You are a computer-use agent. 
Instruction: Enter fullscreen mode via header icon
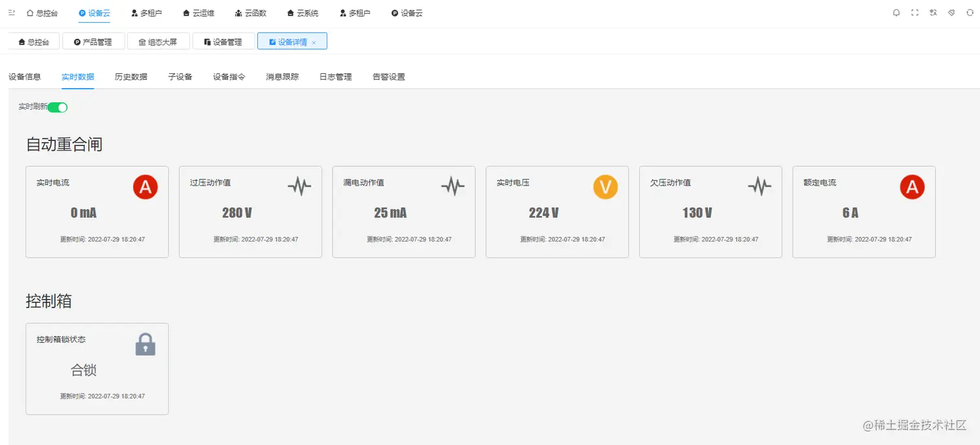tap(915, 13)
